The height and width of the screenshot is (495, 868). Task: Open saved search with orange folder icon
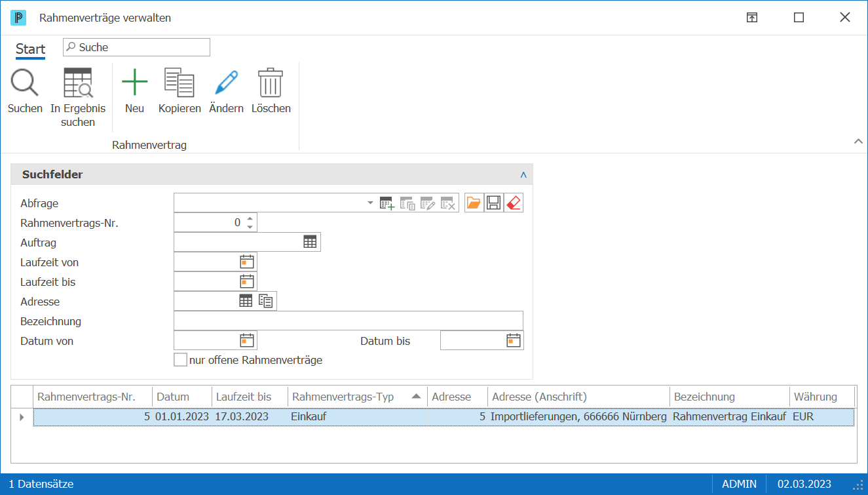point(474,203)
